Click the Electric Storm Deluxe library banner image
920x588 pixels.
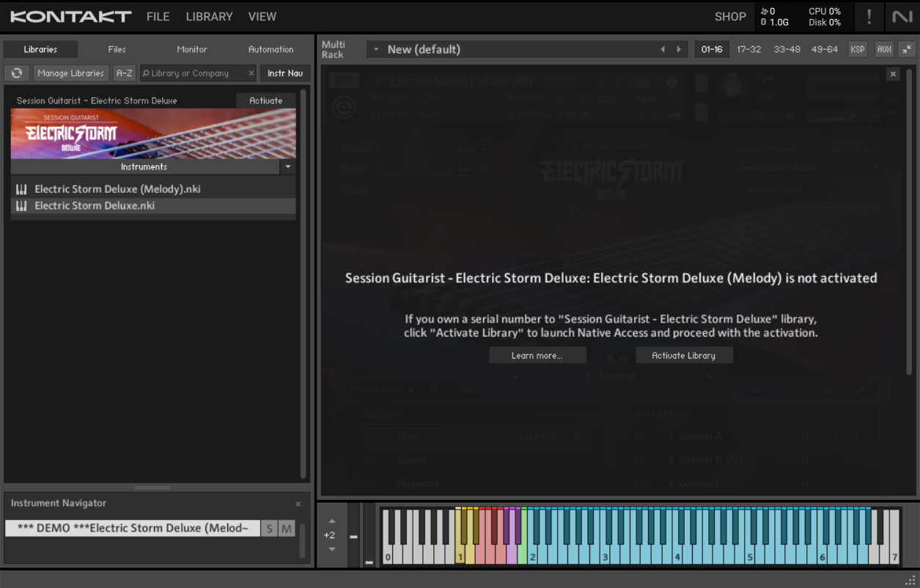tap(153, 133)
